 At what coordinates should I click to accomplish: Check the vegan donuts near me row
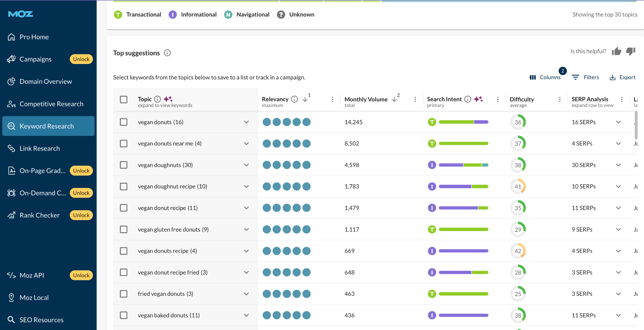coord(124,143)
